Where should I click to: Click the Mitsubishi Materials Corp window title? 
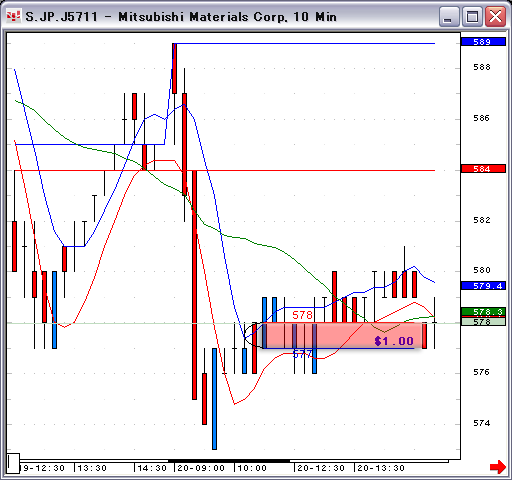(x=181, y=16)
